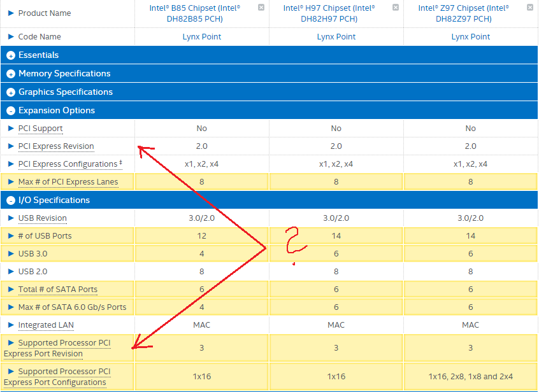Viewport: 539px width, 392px height.
Task: Click the B85 port configuration value 1x16
Action: tap(202, 377)
